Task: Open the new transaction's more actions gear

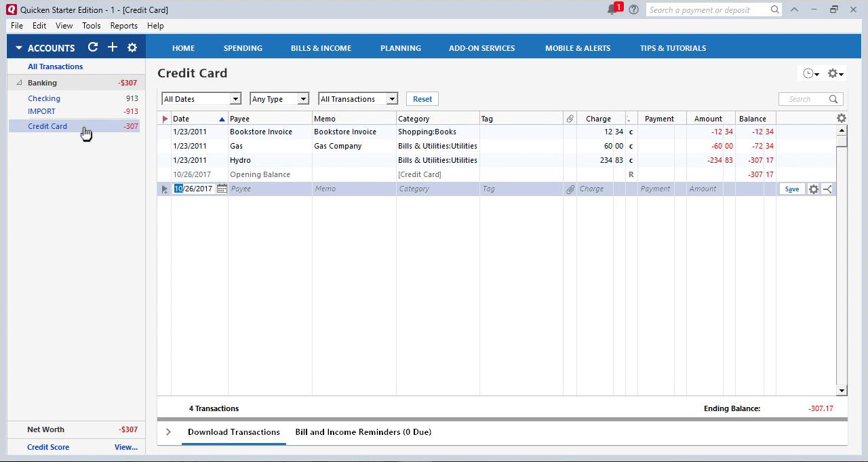Action: click(x=814, y=189)
